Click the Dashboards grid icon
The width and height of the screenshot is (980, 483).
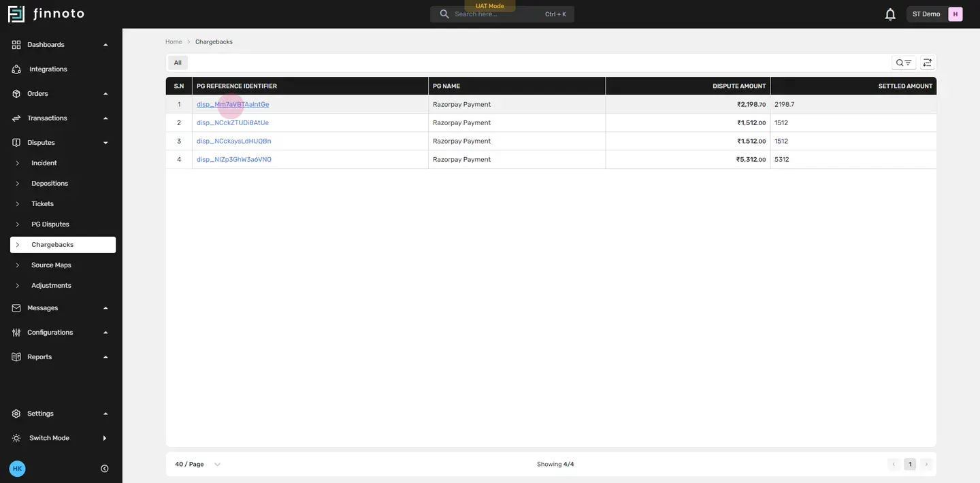point(16,45)
